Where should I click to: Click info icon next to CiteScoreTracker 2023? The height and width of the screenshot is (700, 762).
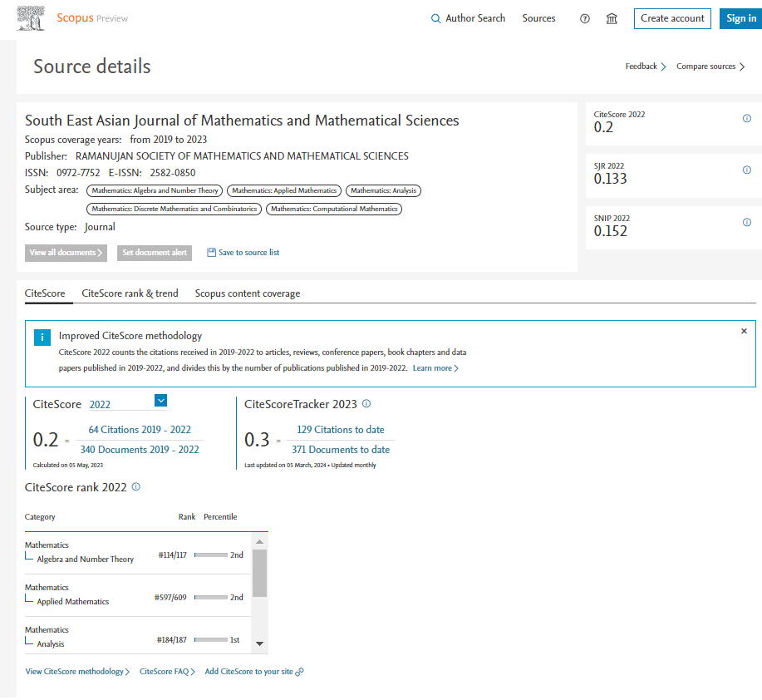click(x=366, y=404)
